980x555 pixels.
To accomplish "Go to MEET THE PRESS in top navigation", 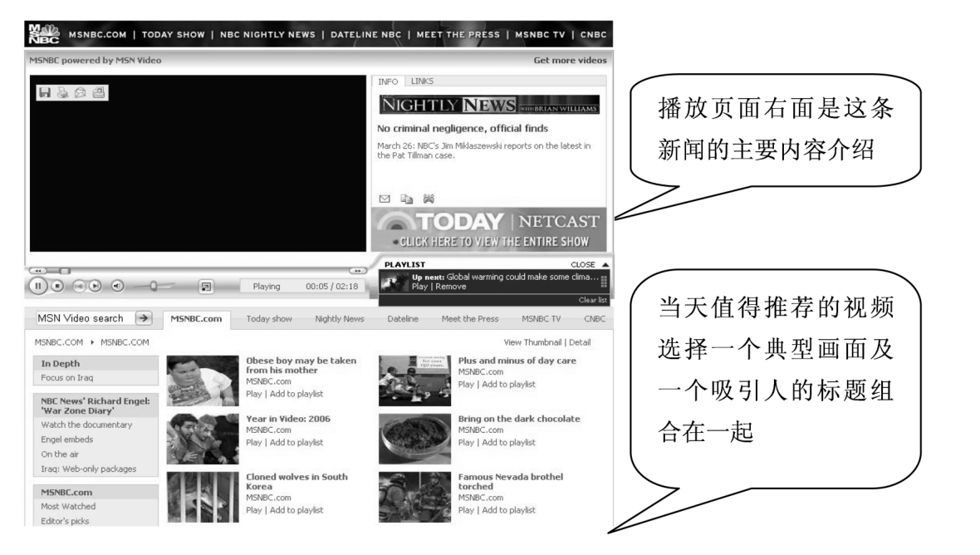I will coord(458,34).
